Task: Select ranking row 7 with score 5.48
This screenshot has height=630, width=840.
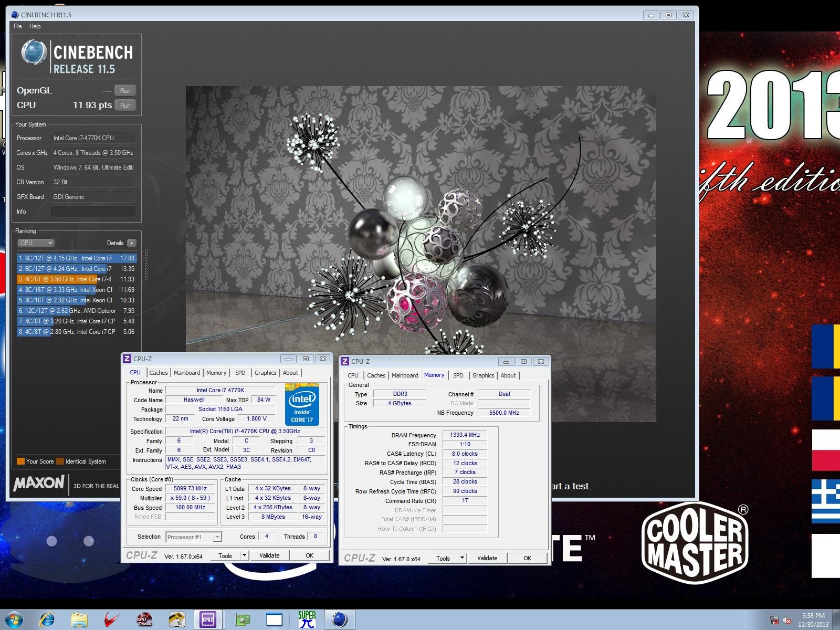Action: coord(77,321)
